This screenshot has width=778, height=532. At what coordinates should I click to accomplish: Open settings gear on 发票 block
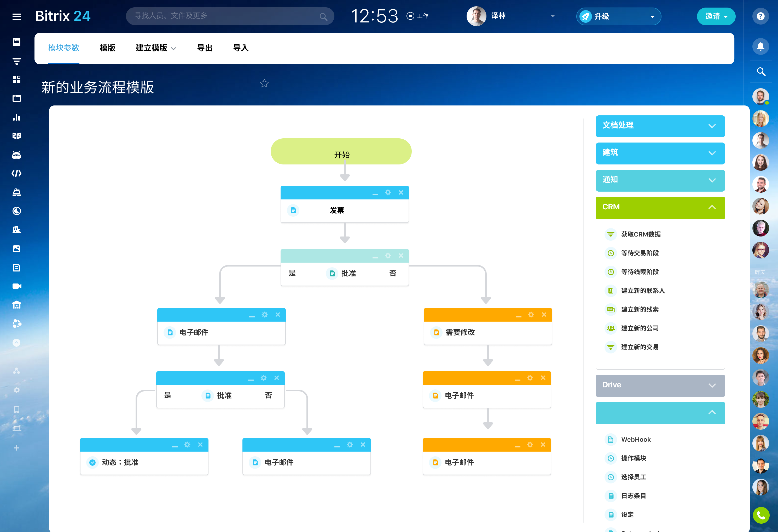388,192
